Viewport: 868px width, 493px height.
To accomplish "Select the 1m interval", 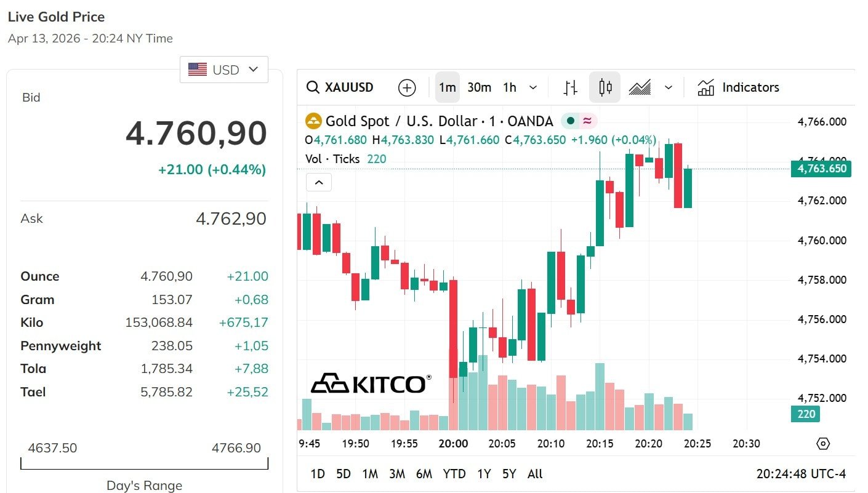I will pyautogui.click(x=447, y=87).
